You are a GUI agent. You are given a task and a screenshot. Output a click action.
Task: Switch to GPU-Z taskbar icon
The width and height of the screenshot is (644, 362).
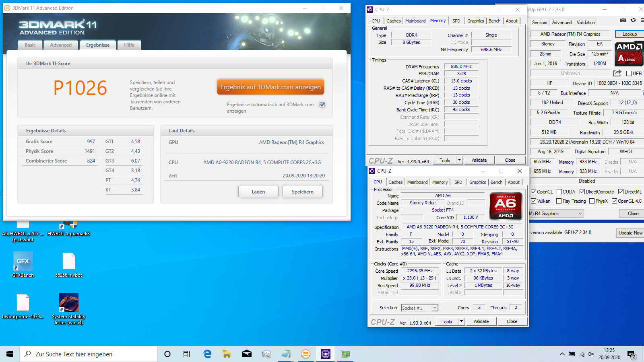coord(345,354)
